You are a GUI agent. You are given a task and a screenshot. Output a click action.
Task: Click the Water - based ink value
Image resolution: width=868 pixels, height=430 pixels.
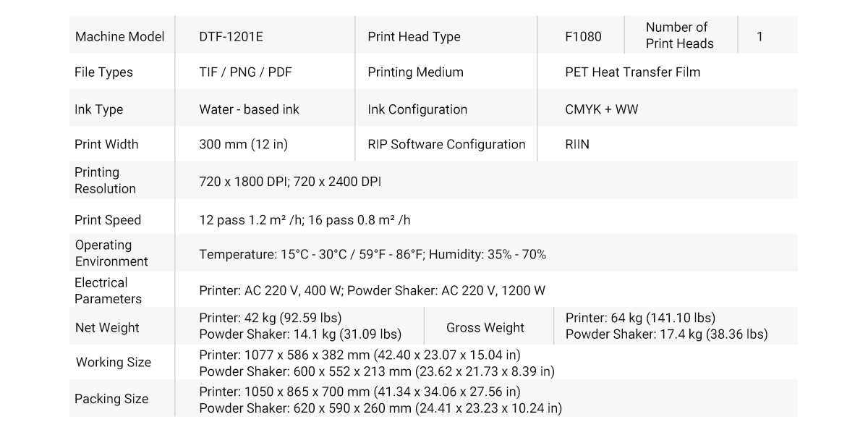[249, 109]
